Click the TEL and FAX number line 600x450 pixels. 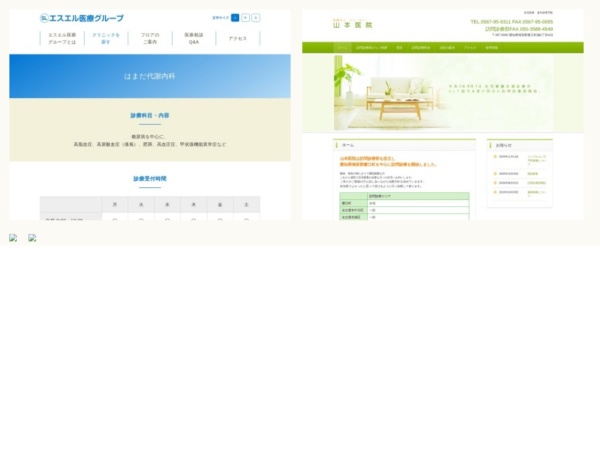[x=512, y=22]
